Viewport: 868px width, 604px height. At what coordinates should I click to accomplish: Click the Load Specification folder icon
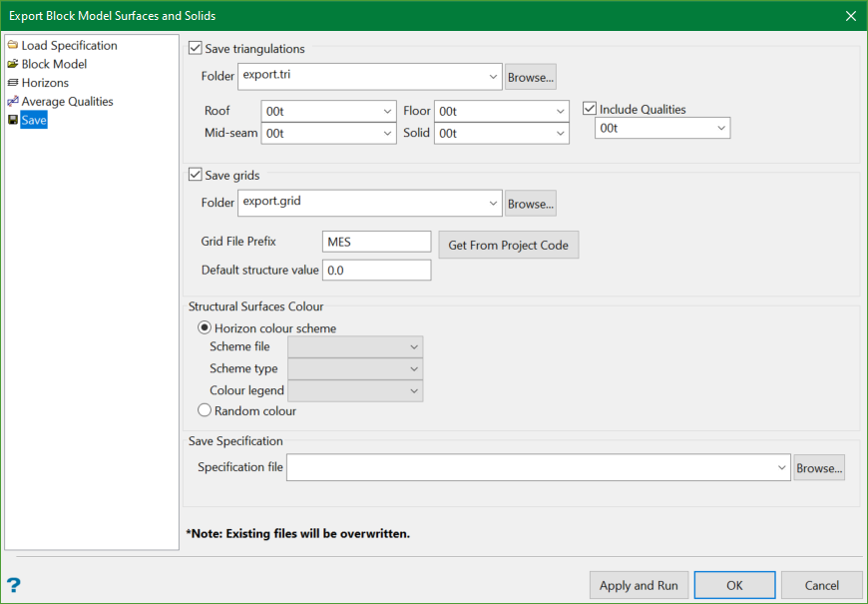[x=13, y=46]
